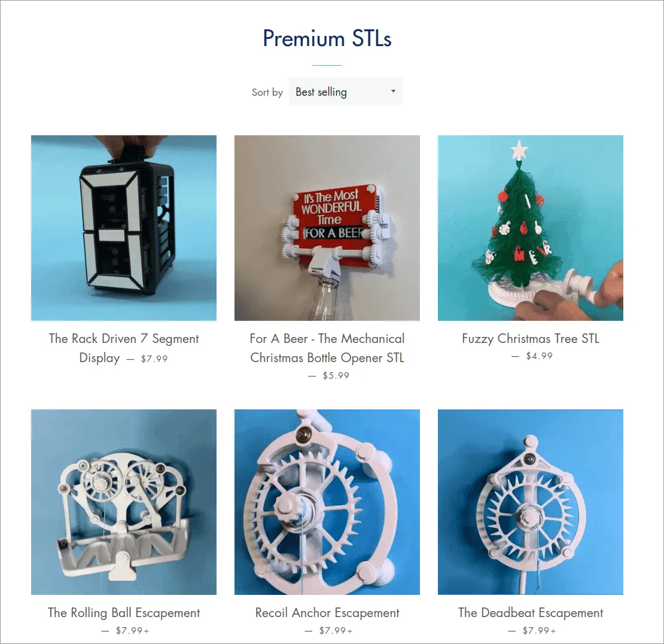
Task: Click the Premium STLs page heading
Action: pyautogui.click(x=327, y=38)
